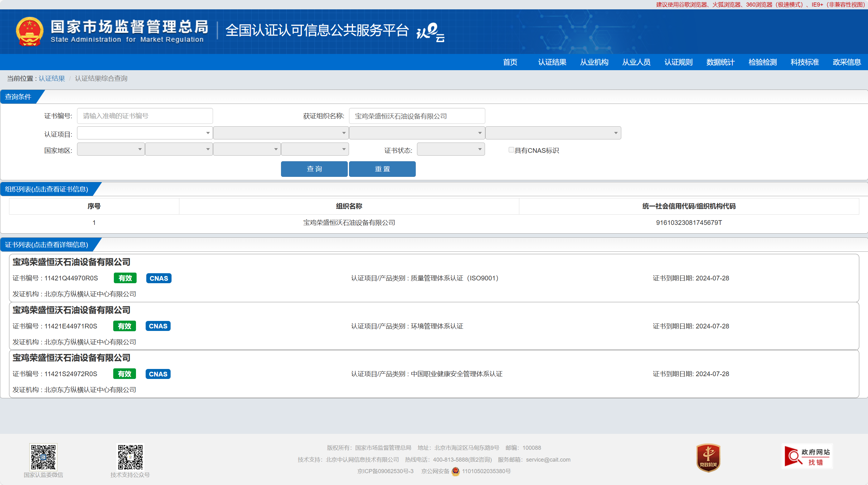Open the third 国家地区 dropdown

[247, 149]
